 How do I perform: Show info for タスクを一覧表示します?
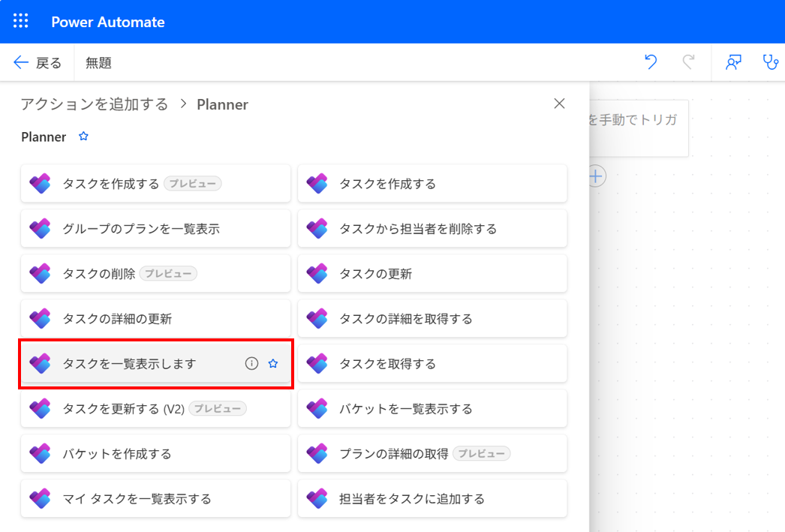(x=252, y=363)
